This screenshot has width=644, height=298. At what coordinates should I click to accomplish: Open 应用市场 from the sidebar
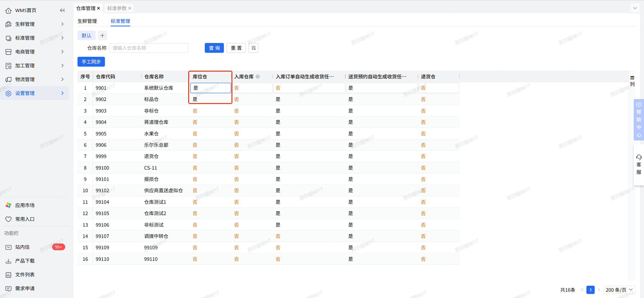click(25, 205)
